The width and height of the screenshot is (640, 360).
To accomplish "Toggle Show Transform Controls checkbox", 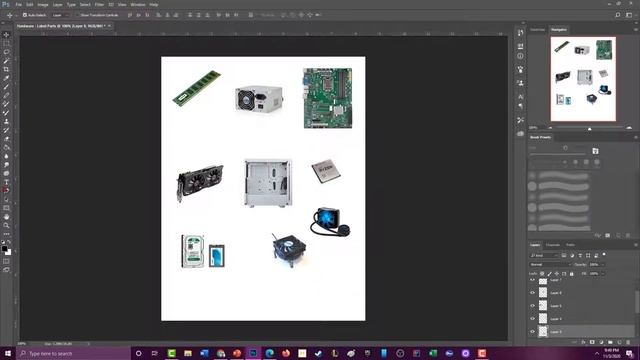I will (77, 15).
